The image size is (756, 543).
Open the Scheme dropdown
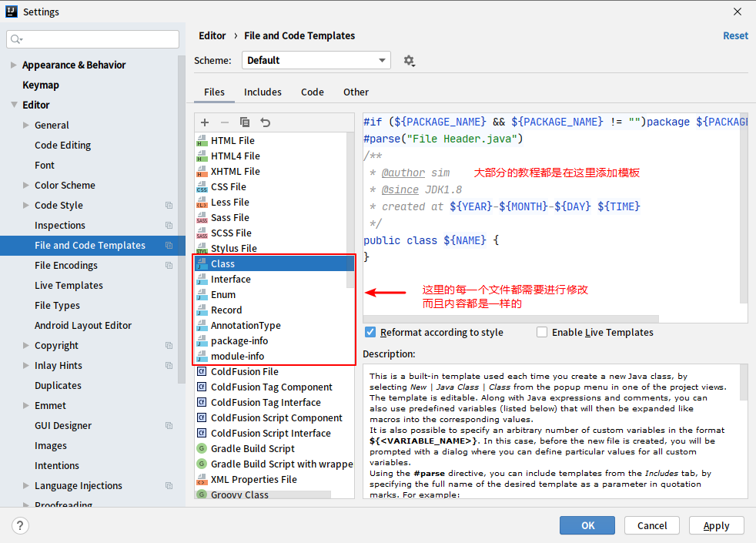click(316, 60)
